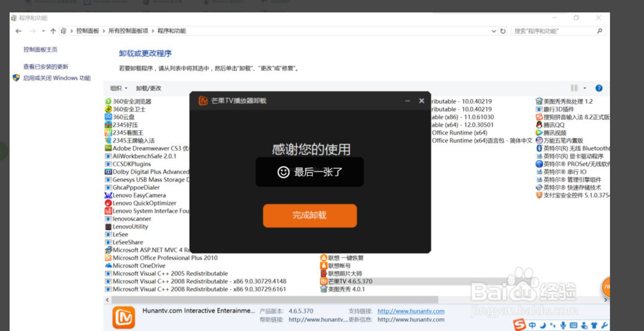Select the 联想照片大师 program icon
This screenshot has width=644, height=331.
[324, 273]
